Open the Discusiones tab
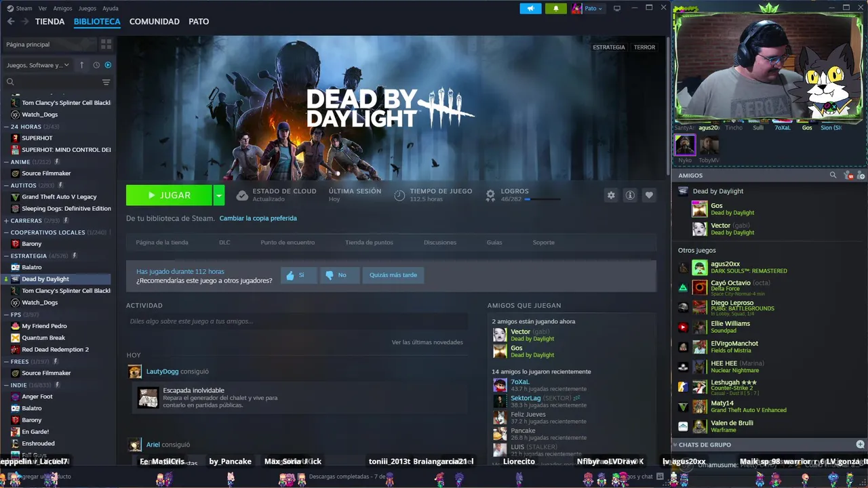The image size is (868, 488). pos(440,242)
